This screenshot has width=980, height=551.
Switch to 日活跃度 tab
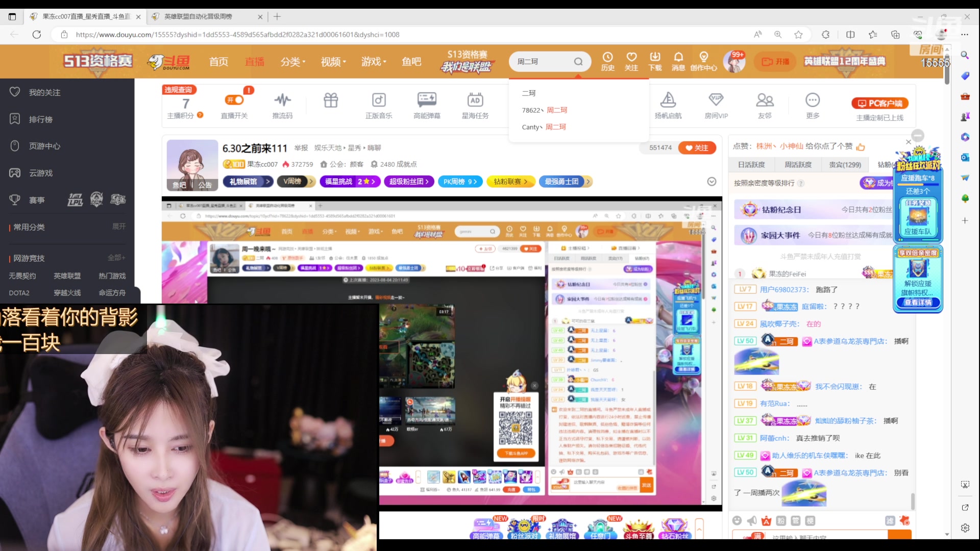click(751, 164)
